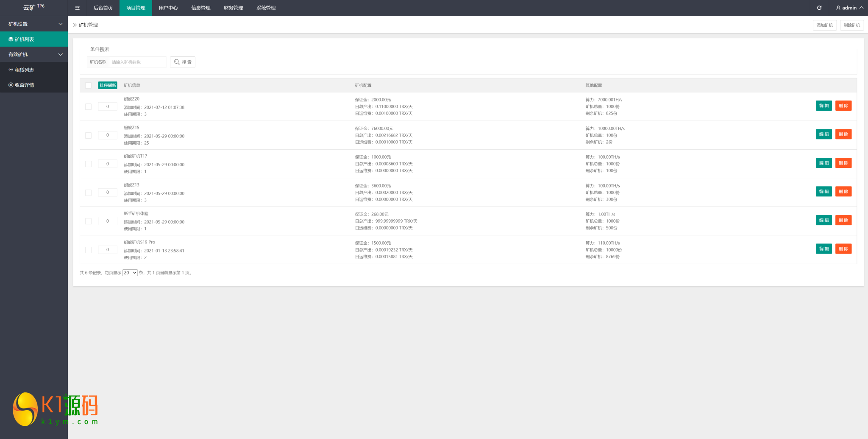Click the date 2021-07-12 01:07:38
The image size is (868, 439).
[164, 107]
